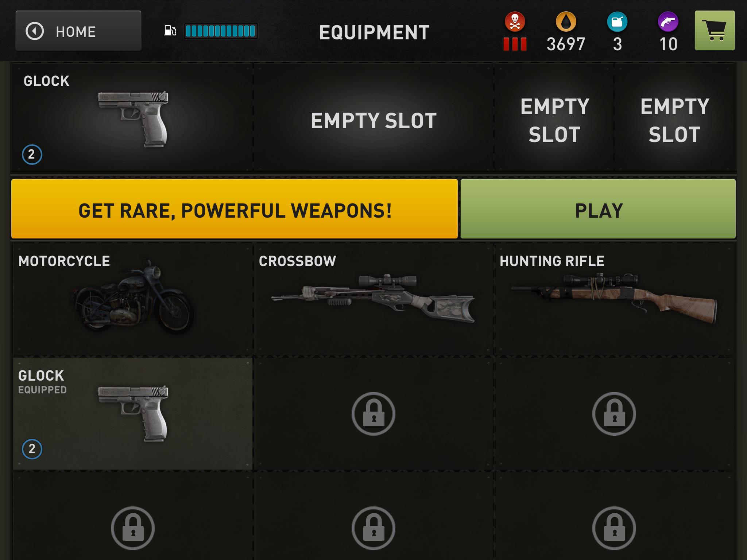Tap the lock icon below Crossbow
747x560 pixels.
point(373,414)
